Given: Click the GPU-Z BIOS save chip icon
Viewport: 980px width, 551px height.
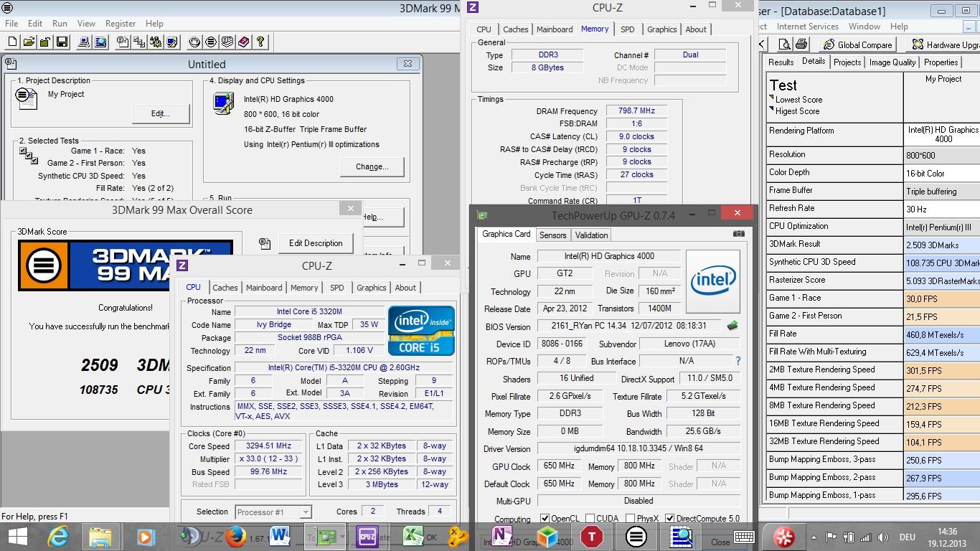Looking at the screenshot, I should point(732,326).
